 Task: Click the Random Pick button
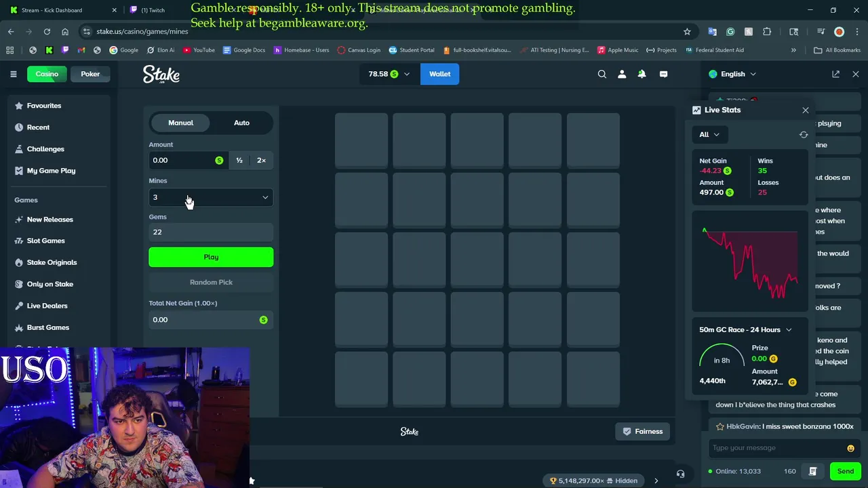pos(211,282)
